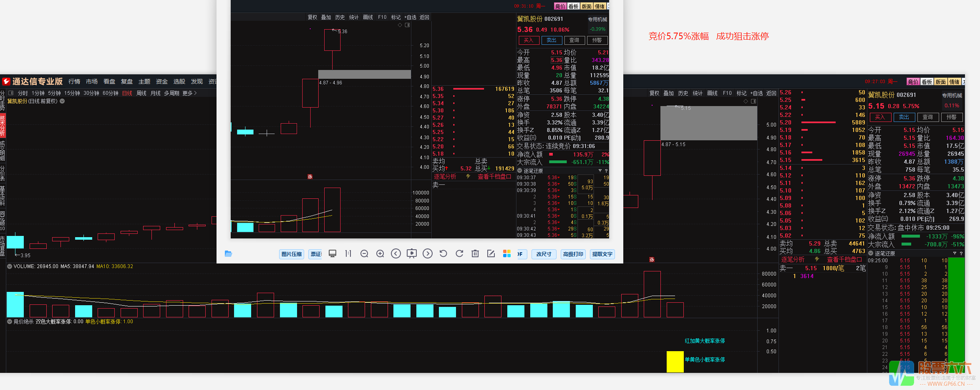This screenshot has width=980, height=390.
Task: Click the 通达信 red lightning logo
Action: click(6, 81)
